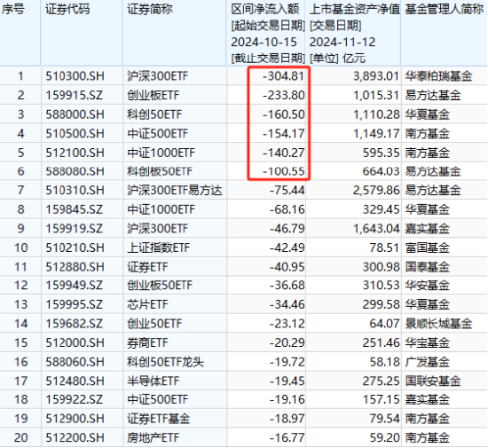Viewport: 488px width, 448px height.
Task: Click net asset value 664.03
Action: (381, 171)
